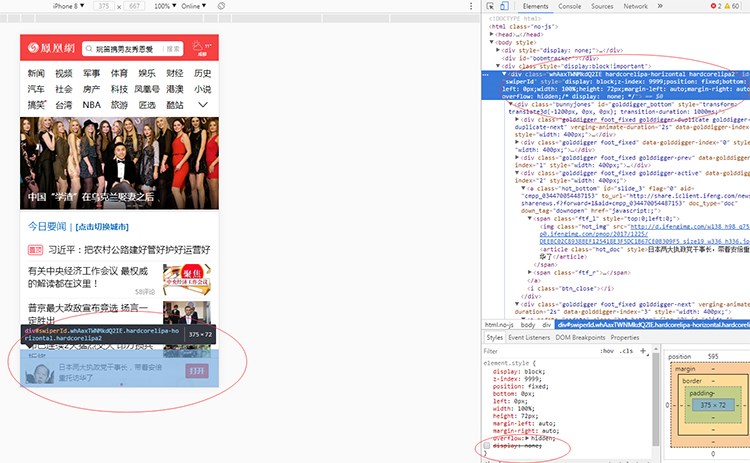Click the device width input 375

point(104,6)
